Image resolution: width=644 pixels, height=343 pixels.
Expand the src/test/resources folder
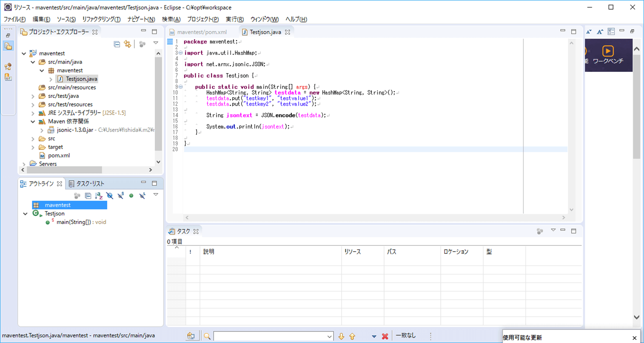(33, 105)
